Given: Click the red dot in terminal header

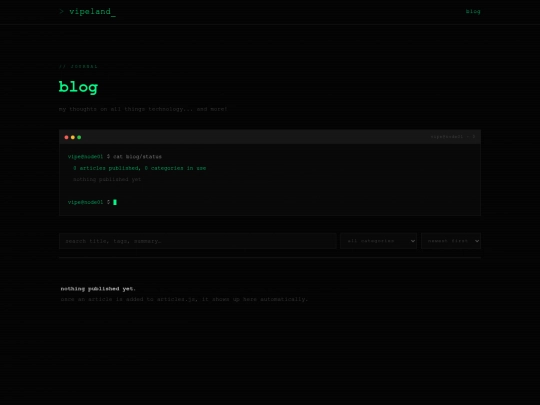Looking at the screenshot, I should tap(66, 137).
